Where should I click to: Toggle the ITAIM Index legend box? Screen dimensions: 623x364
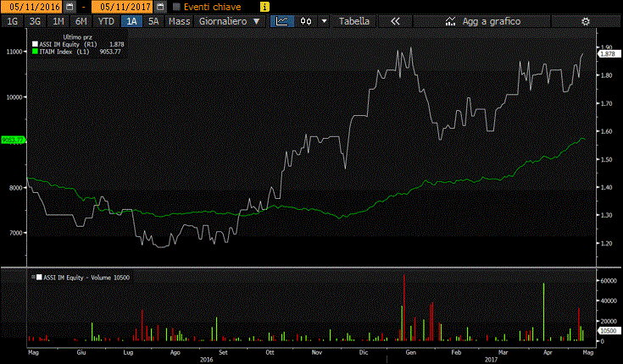[35, 51]
